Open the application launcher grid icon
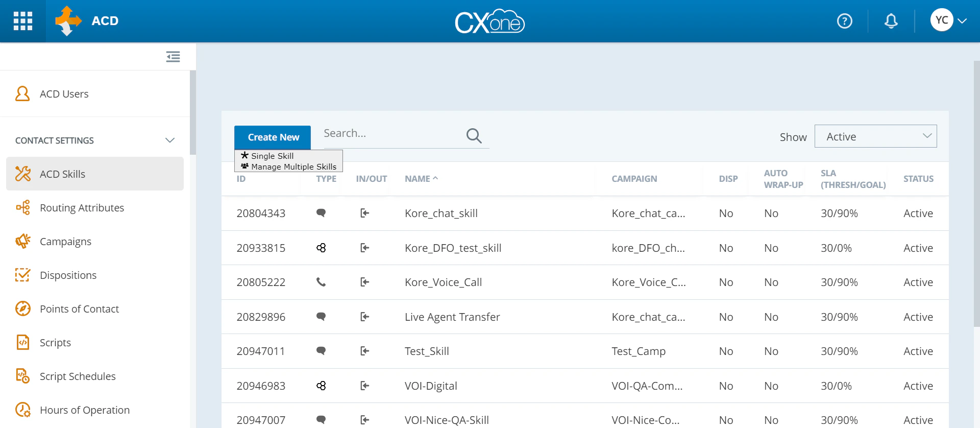980x428 pixels. [x=23, y=21]
